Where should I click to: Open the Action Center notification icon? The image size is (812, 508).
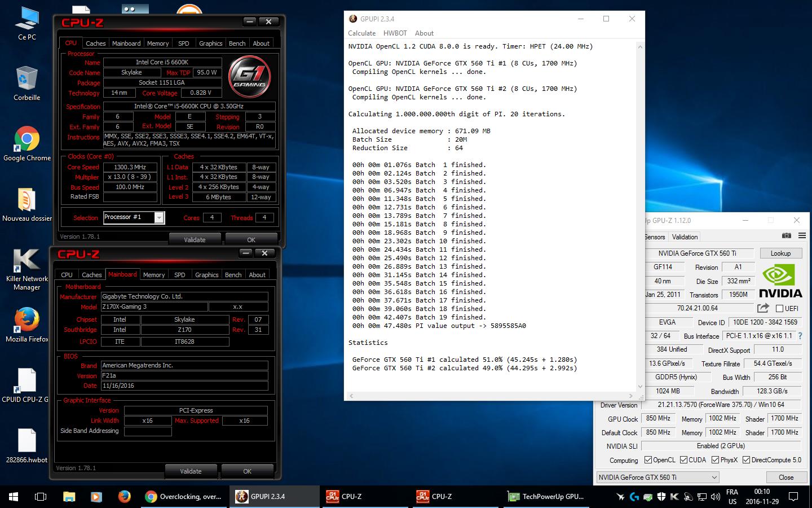pos(793,497)
